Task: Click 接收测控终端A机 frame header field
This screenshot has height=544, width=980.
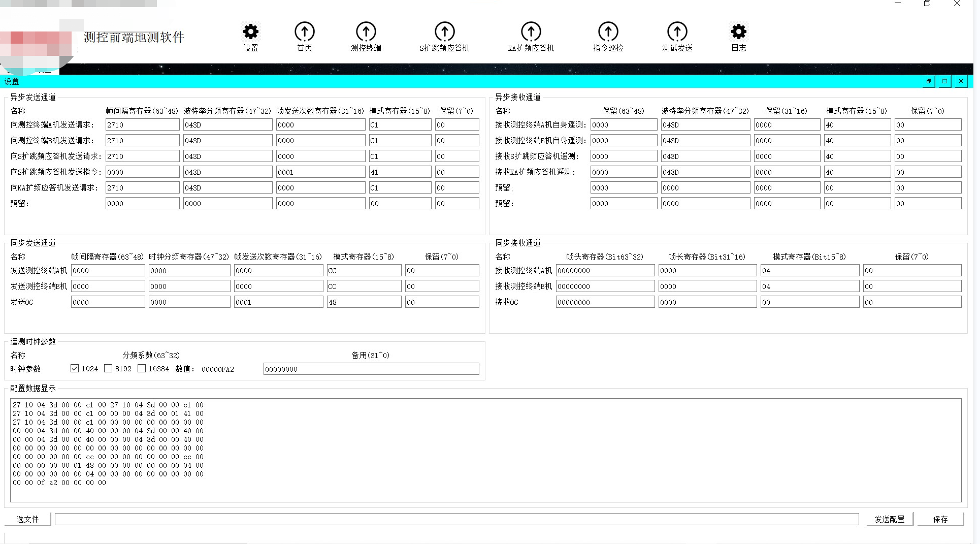Action: coord(605,271)
